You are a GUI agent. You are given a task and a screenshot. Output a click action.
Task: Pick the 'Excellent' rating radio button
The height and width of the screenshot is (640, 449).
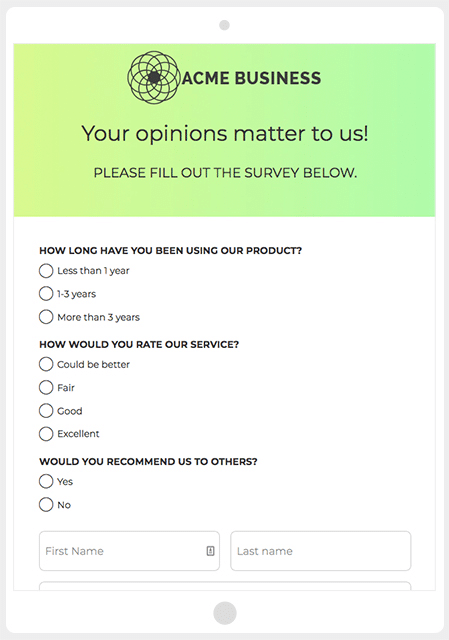pos(46,434)
